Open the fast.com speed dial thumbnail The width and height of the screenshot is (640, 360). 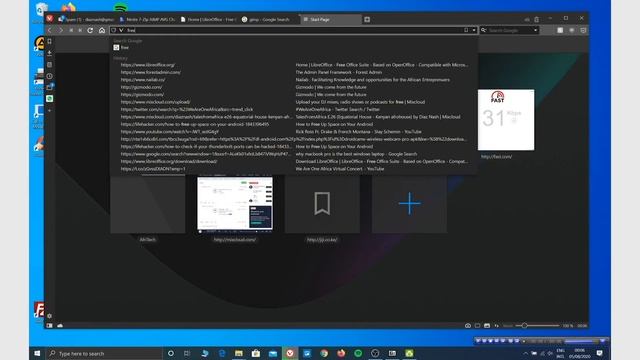(x=506, y=120)
